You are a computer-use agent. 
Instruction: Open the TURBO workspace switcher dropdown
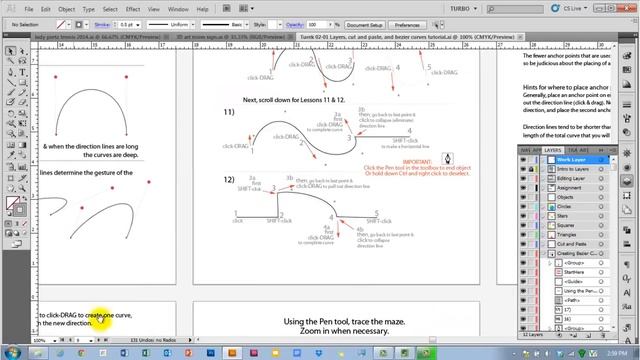click(x=463, y=9)
